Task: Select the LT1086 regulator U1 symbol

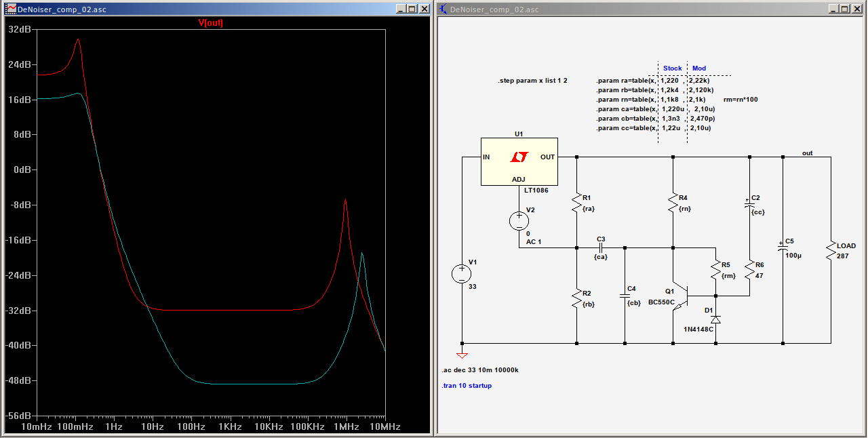Action: point(519,162)
